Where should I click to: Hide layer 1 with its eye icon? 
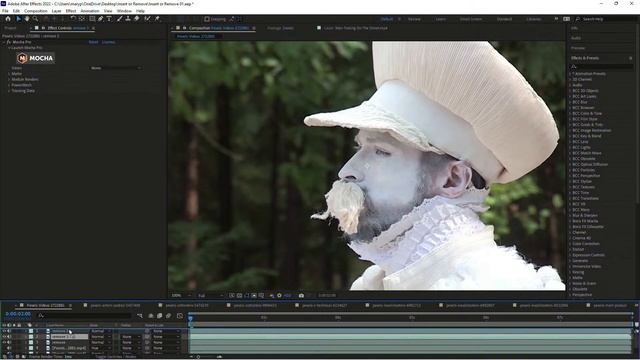(x=4, y=331)
